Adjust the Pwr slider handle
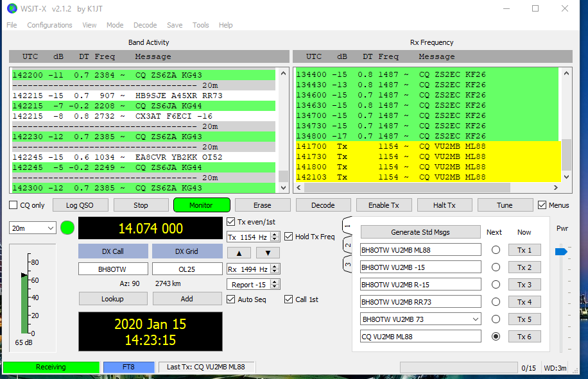588x379 pixels. [560, 251]
